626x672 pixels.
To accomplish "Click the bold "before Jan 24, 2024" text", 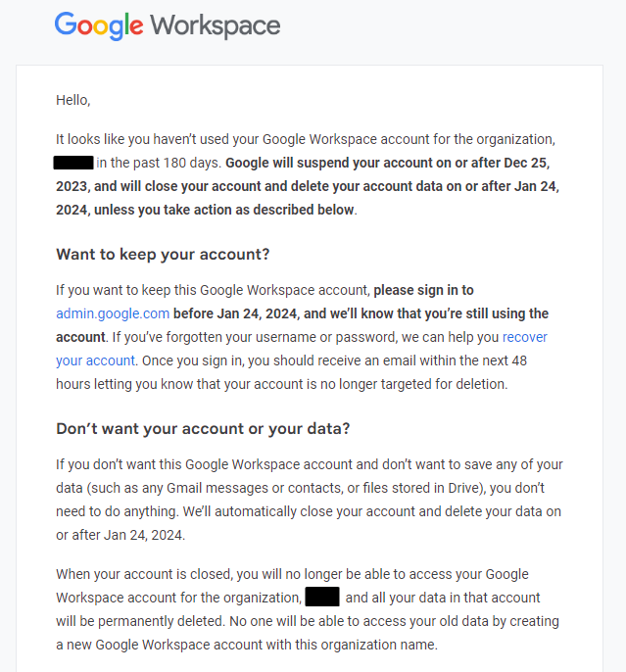I will point(235,313).
